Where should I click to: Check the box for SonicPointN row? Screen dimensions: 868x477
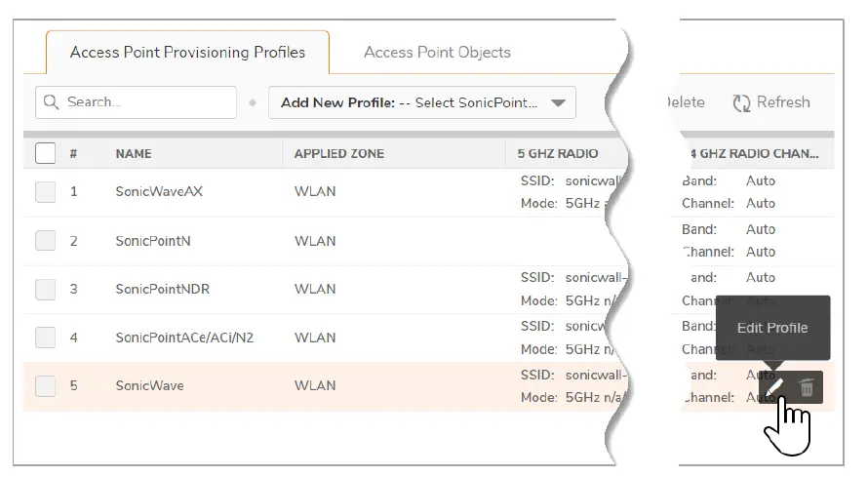click(x=46, y=241)
